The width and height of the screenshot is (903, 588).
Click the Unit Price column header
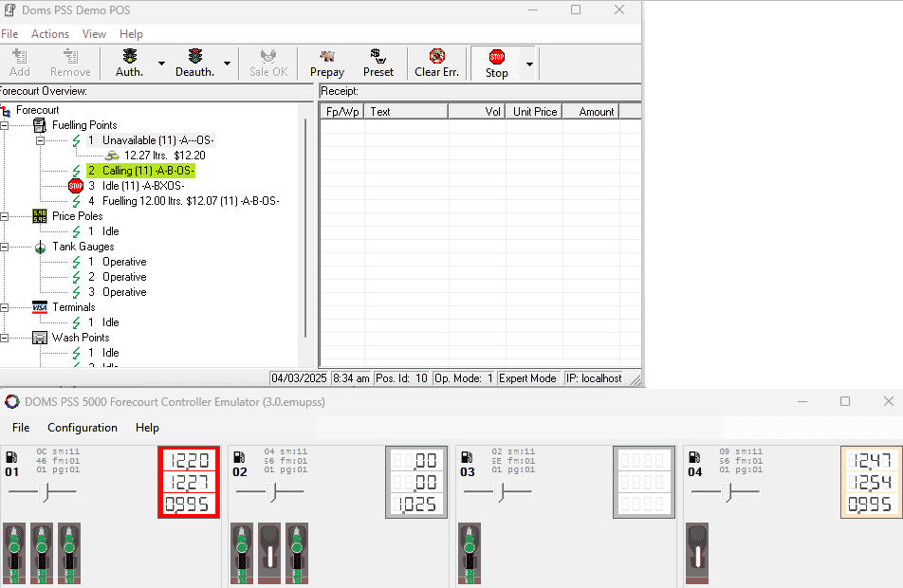(x=534, y=112)
